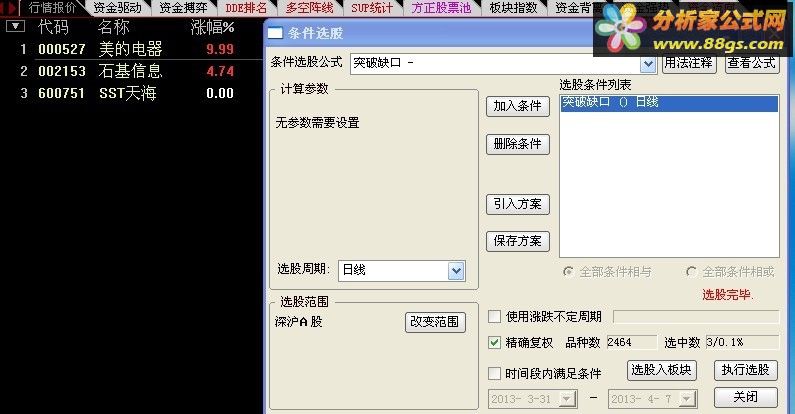Enable the 使用涨跌不定周期 checkbox
Viewport: 795px width, 414px height.
coord(494,317)
